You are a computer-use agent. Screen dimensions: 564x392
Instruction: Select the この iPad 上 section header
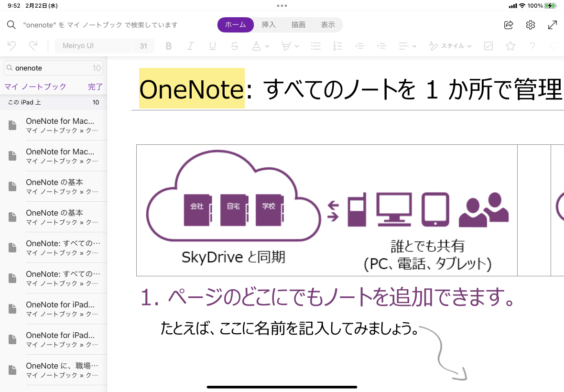54,102
